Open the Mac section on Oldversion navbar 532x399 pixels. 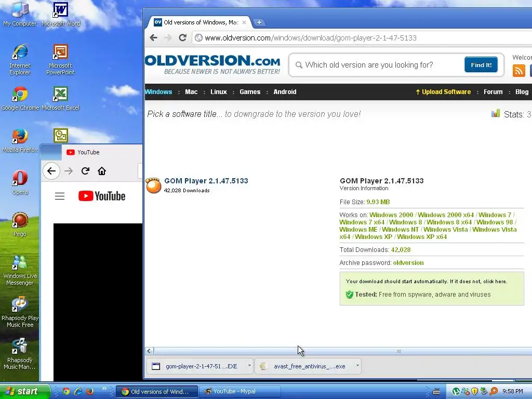pyautogui.click(x=191, y=92)
